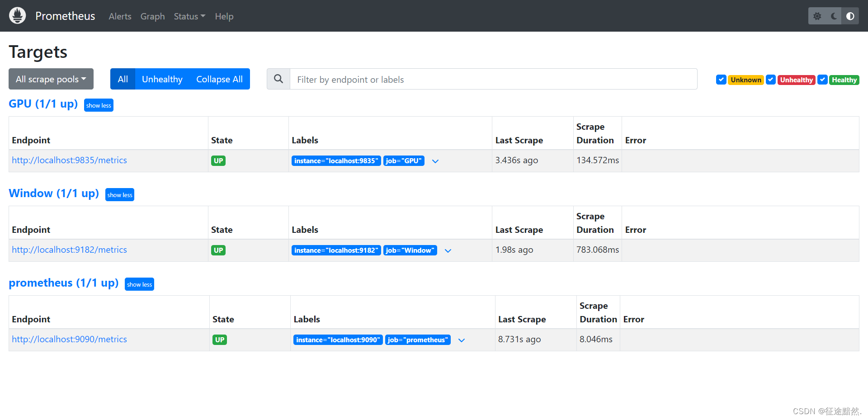Expand labels for the prometheus target

[462, 340]
